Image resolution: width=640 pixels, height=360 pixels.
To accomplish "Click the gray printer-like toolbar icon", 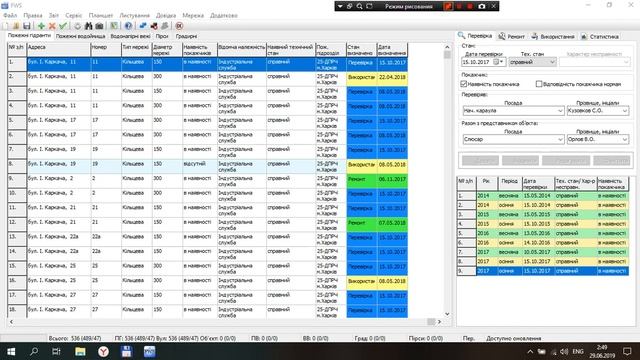I will click(164, 26).
